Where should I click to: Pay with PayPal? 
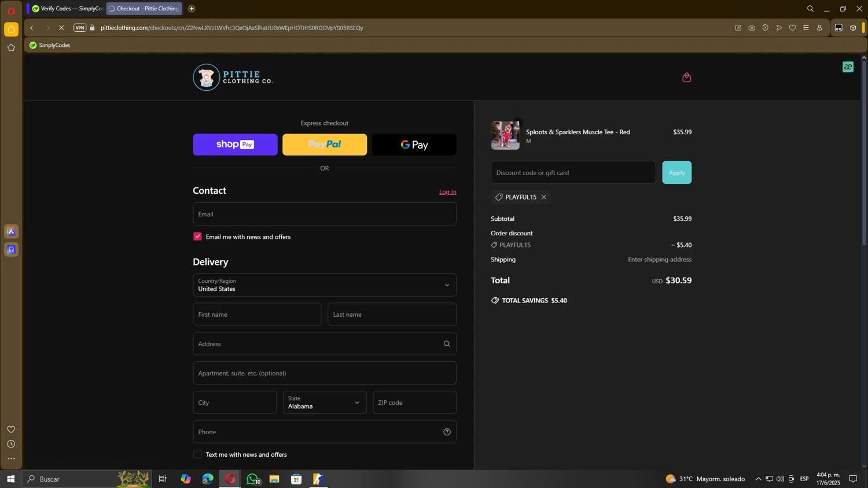point(324,145)
